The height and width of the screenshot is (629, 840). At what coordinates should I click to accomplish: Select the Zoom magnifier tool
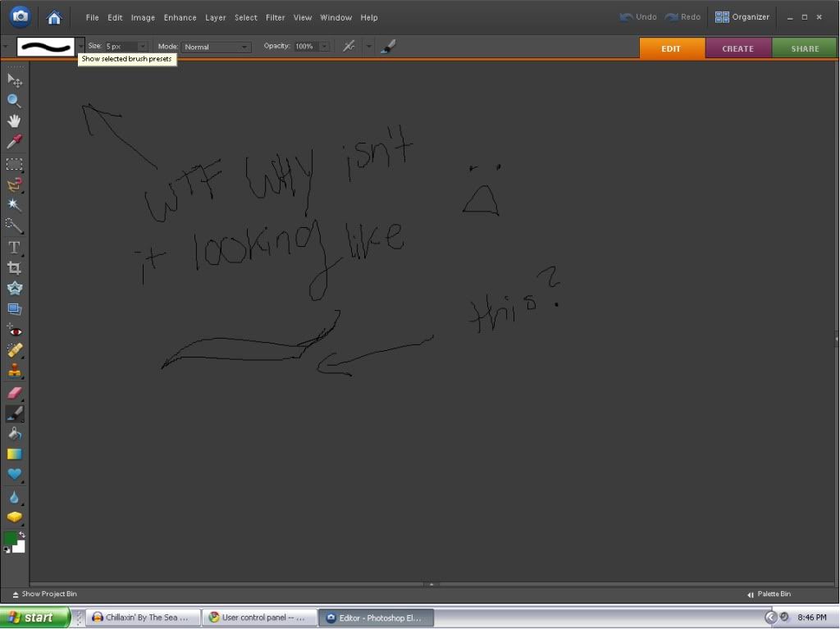click(14, 101)
